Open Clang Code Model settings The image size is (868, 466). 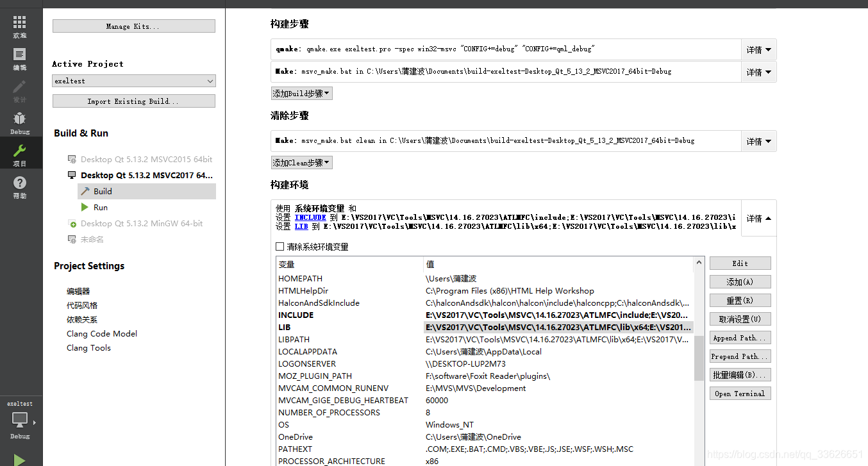[x=102, y=333]
